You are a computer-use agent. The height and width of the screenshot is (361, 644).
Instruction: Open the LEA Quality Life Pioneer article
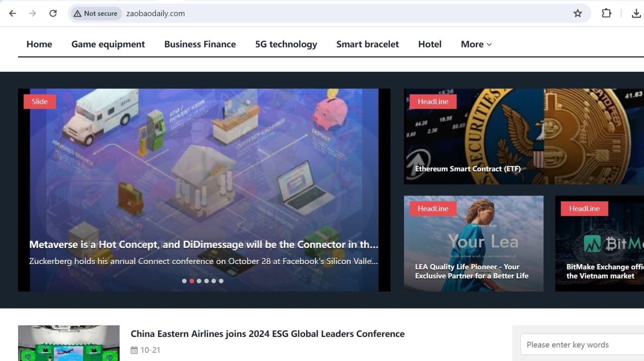click(472, 271)
